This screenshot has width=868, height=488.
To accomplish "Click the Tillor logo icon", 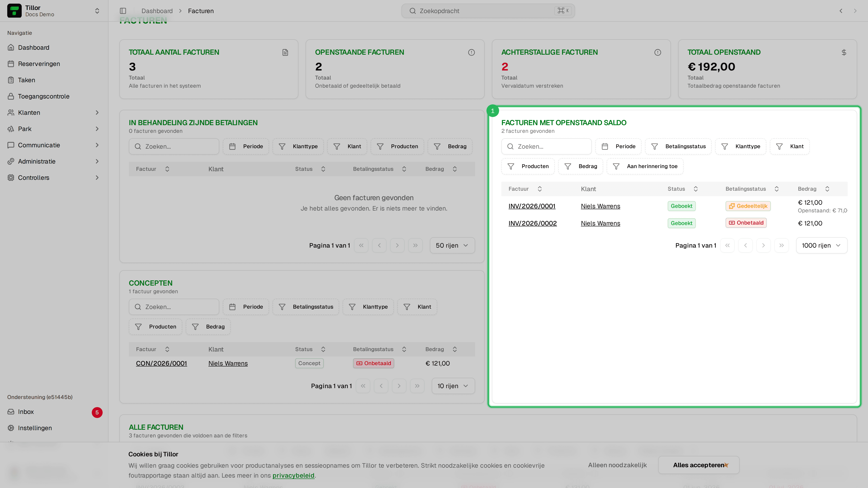I will click(14, 11).
